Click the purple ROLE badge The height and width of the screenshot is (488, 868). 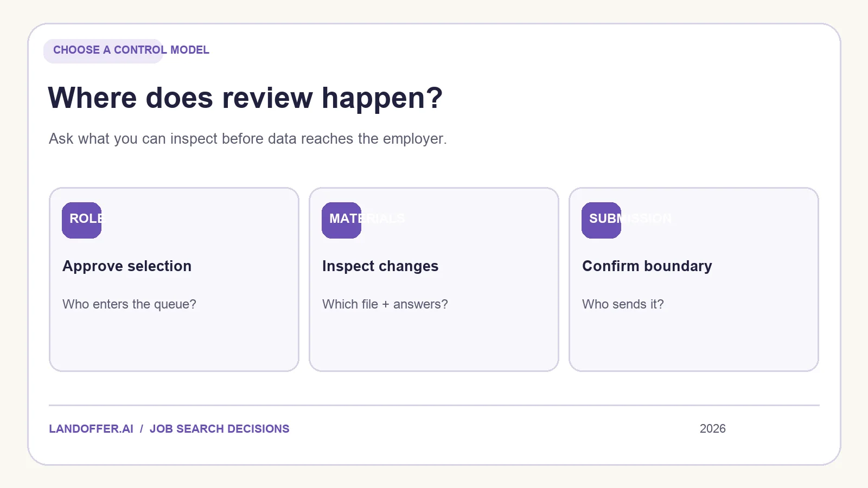(x=82, y=220)
